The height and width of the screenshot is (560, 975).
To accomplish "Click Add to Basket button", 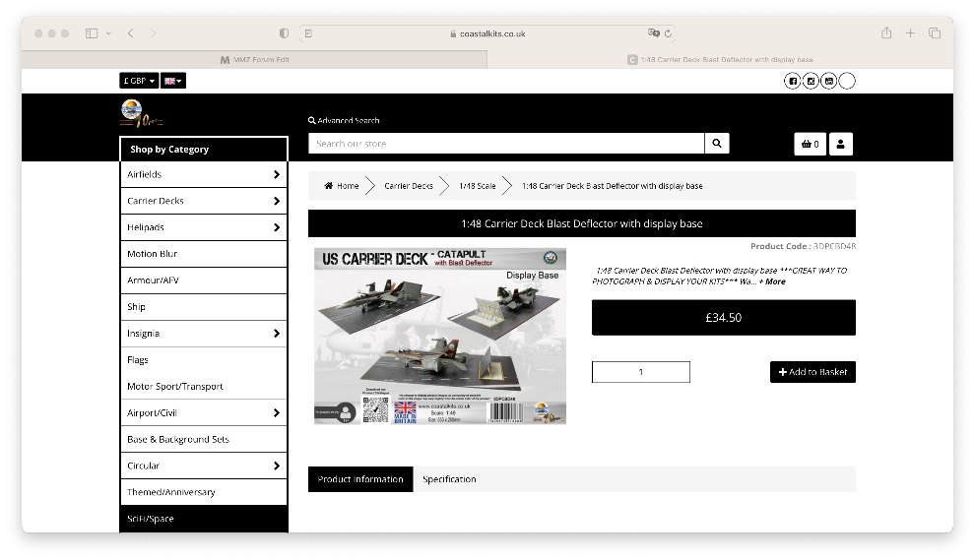I will (812, 372).
